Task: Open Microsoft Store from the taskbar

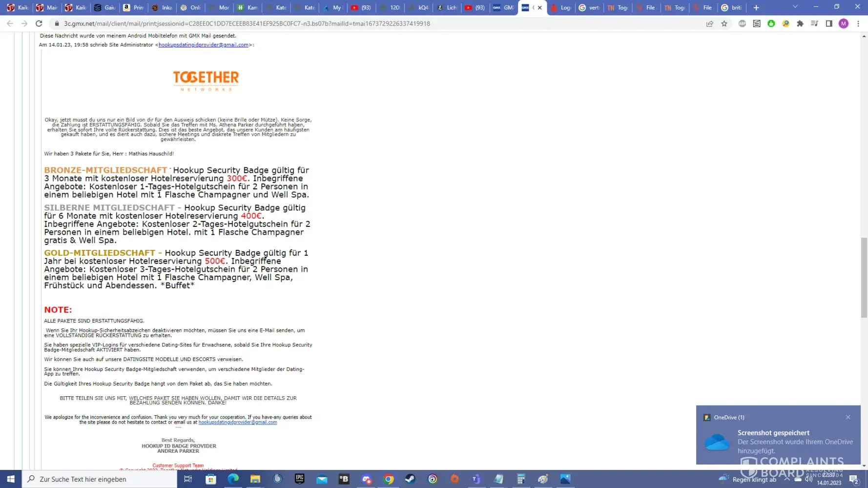Action: (211, 479)
